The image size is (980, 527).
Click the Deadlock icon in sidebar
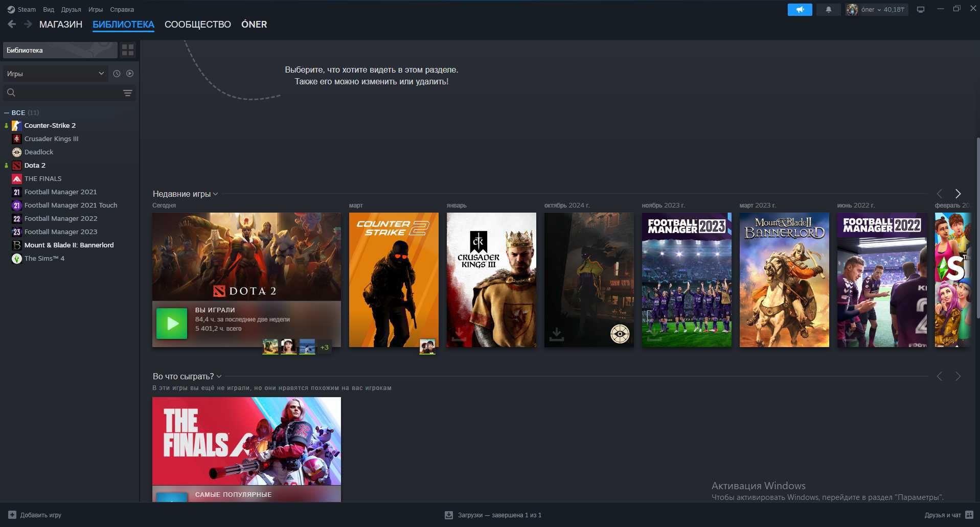17,152
